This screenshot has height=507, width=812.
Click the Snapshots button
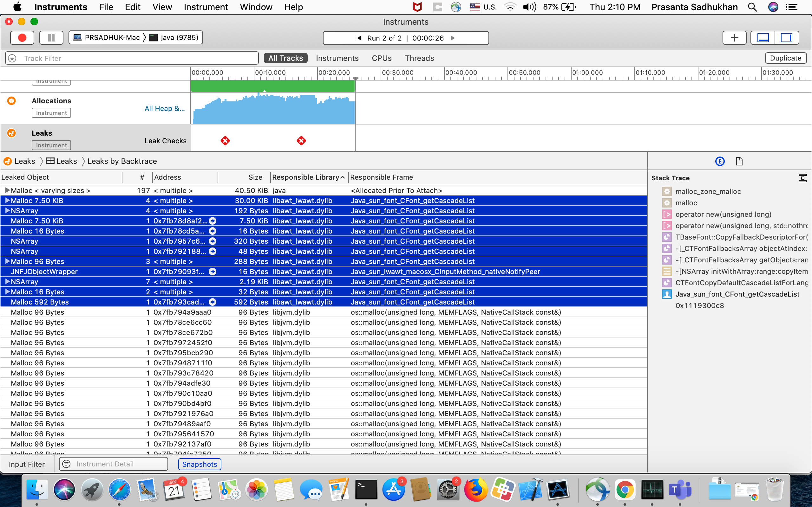pyautogui.click(x=199, y=464)
